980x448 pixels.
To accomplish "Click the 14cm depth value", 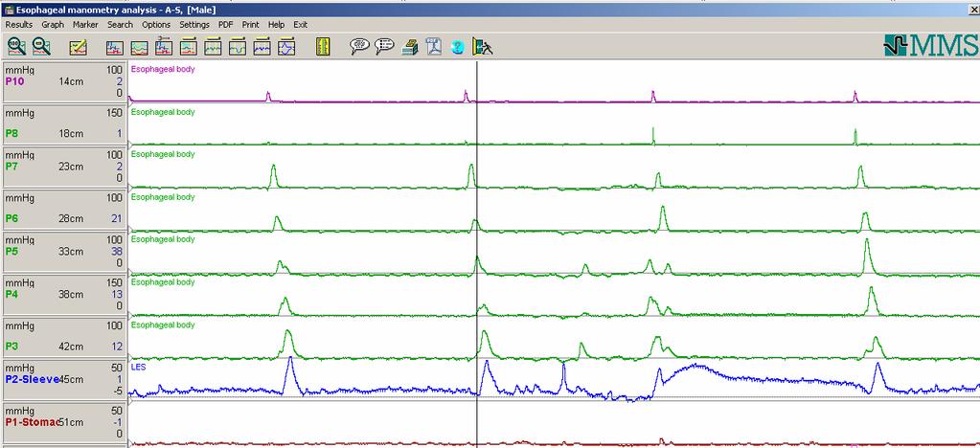I will (x=71, y=81).
